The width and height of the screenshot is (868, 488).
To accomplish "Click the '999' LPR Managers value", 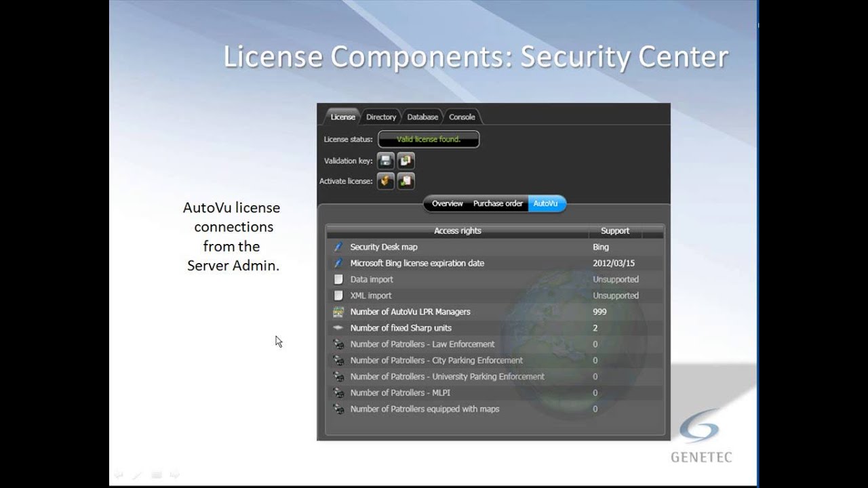I will pyautogui.click(x=599, y=312).
